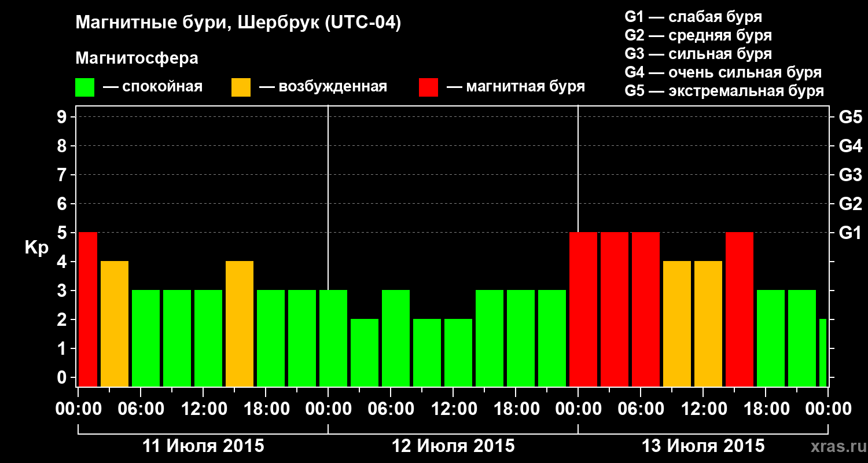Click the green bar starting 12:00 on 11 Июля

point(208,338)
